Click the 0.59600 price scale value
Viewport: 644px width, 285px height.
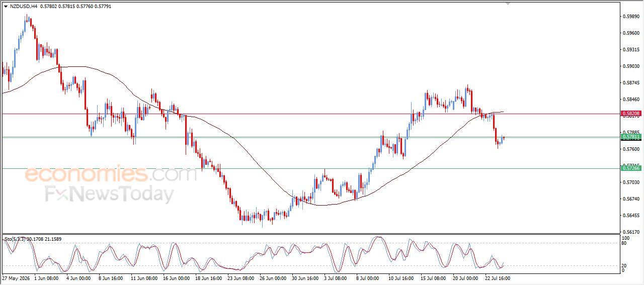click(631, 33)
